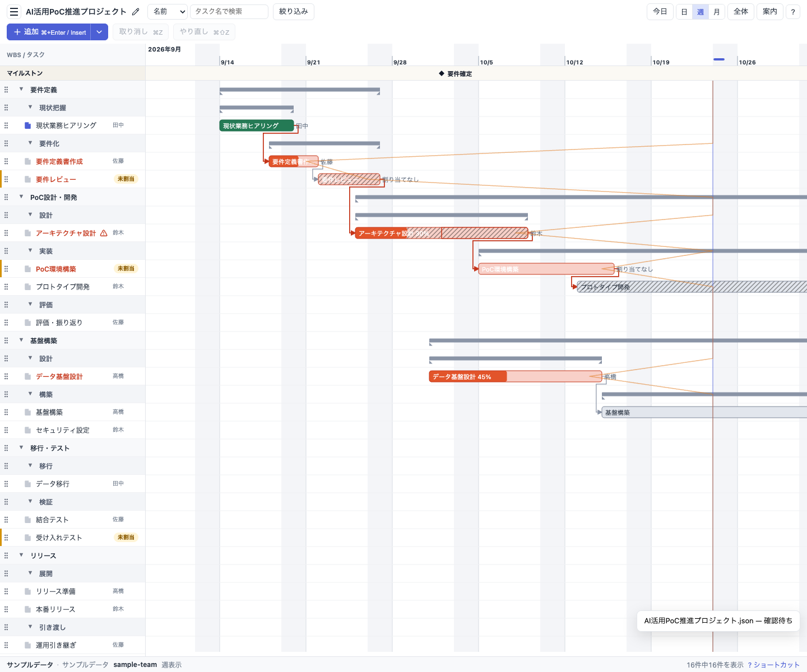Image resolution: width=807 pixels, height=672 pixels.
Task: Click the file icon beside 結合テスト
Action: point(27,520)
